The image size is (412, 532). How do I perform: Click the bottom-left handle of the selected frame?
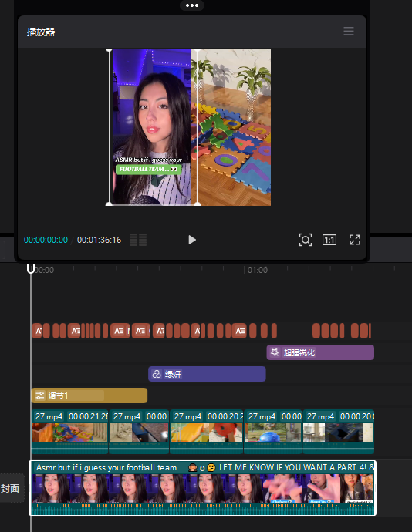click(x=109, y=204)
